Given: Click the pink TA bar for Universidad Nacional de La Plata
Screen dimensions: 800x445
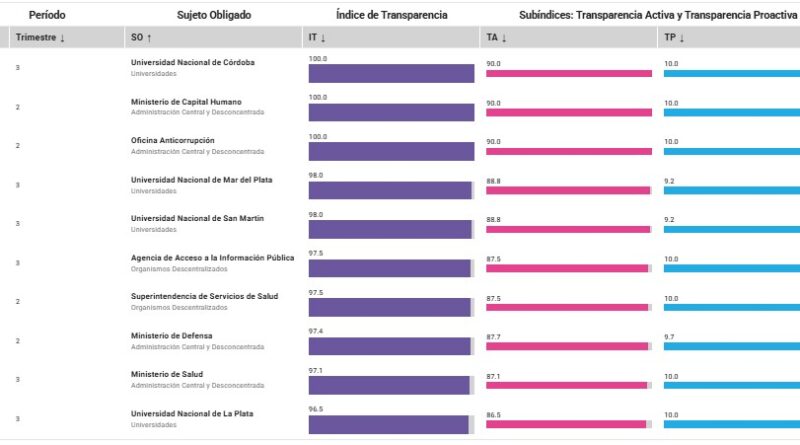Looking at the screenshot, I should tap(566, 424).
